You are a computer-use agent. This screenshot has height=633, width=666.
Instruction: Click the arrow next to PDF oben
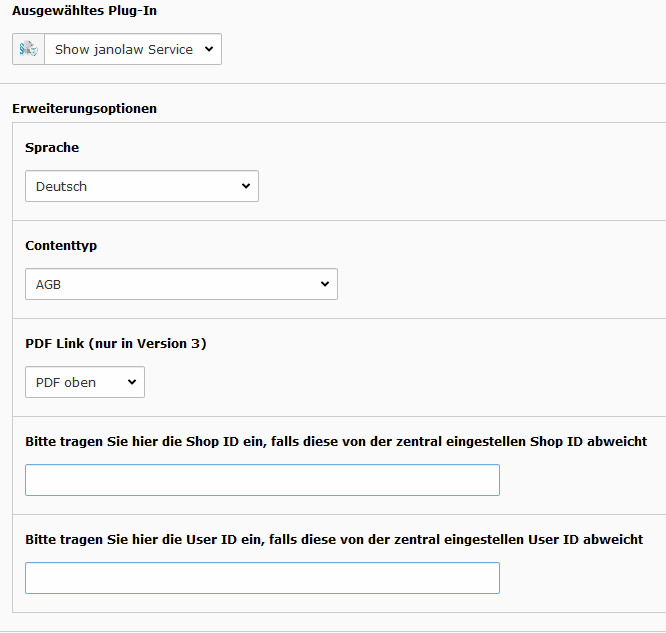point(132,382)
